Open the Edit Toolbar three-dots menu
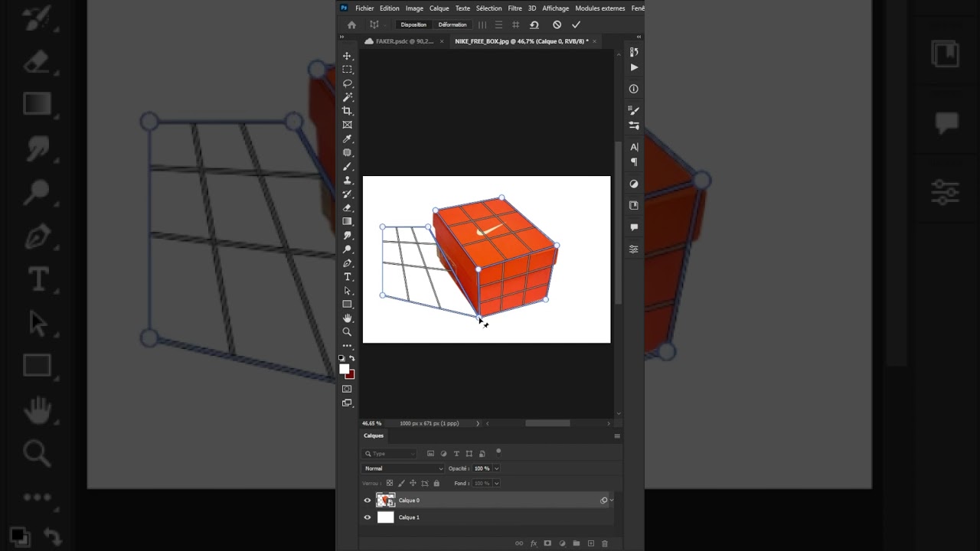 tap(347, 346)
